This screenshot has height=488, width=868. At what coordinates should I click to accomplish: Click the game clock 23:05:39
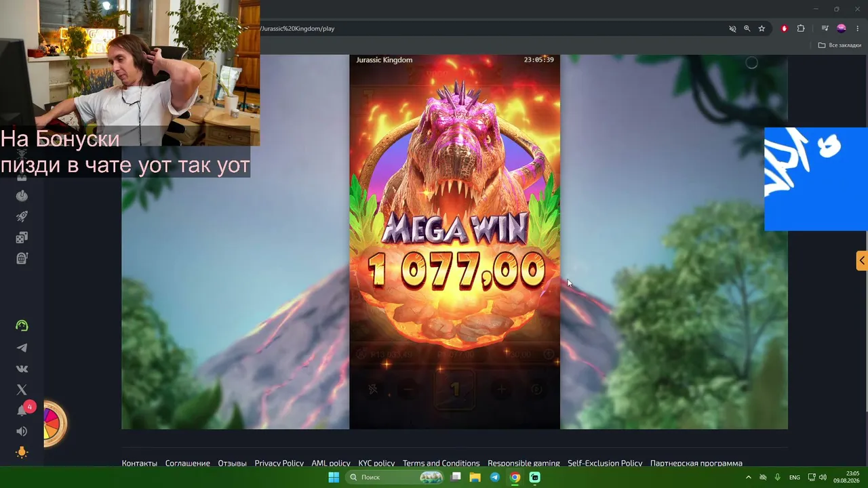coord(538,60)
